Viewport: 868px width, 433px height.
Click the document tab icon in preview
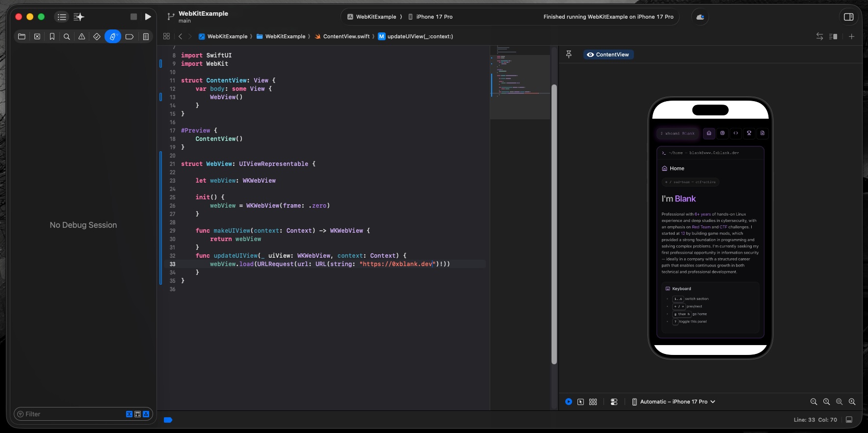point(762,133)
